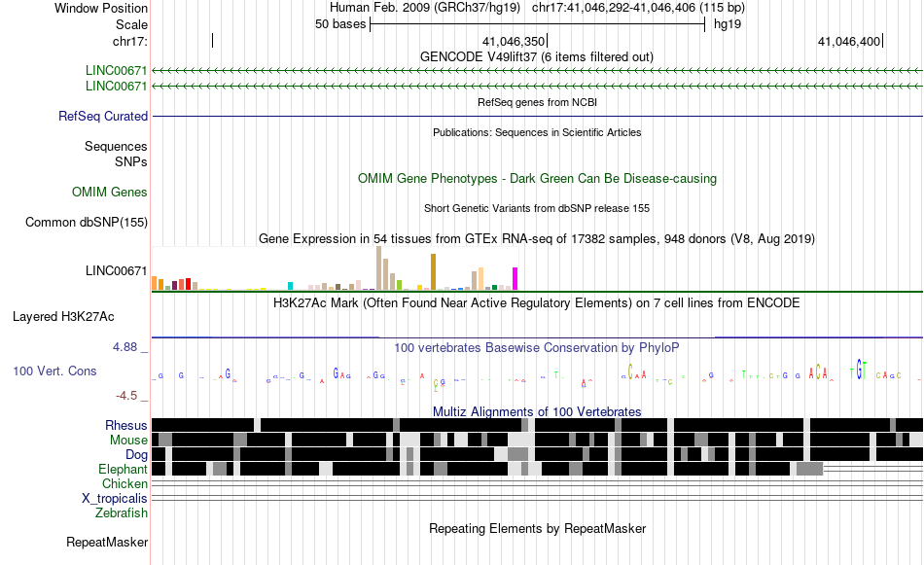Click the Zebrafish alignment row label

tap(122, 512)
